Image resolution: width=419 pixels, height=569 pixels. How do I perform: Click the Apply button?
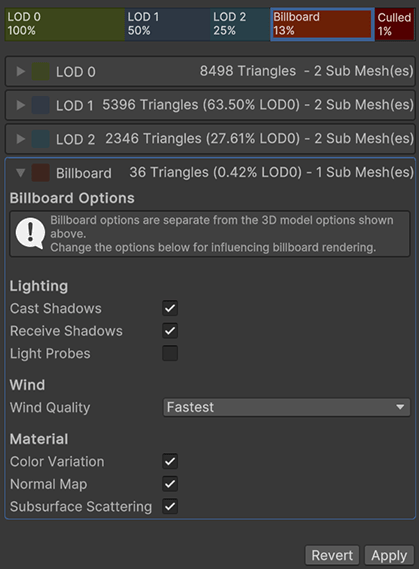pos(389,555)
